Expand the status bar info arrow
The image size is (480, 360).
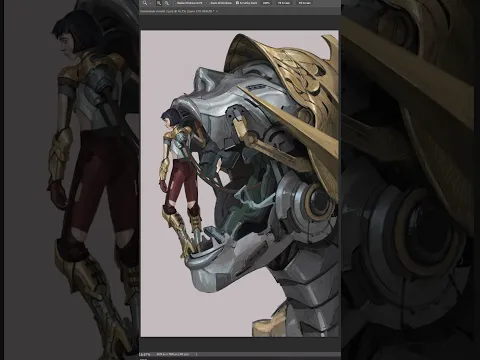click(x=197, y=354)
